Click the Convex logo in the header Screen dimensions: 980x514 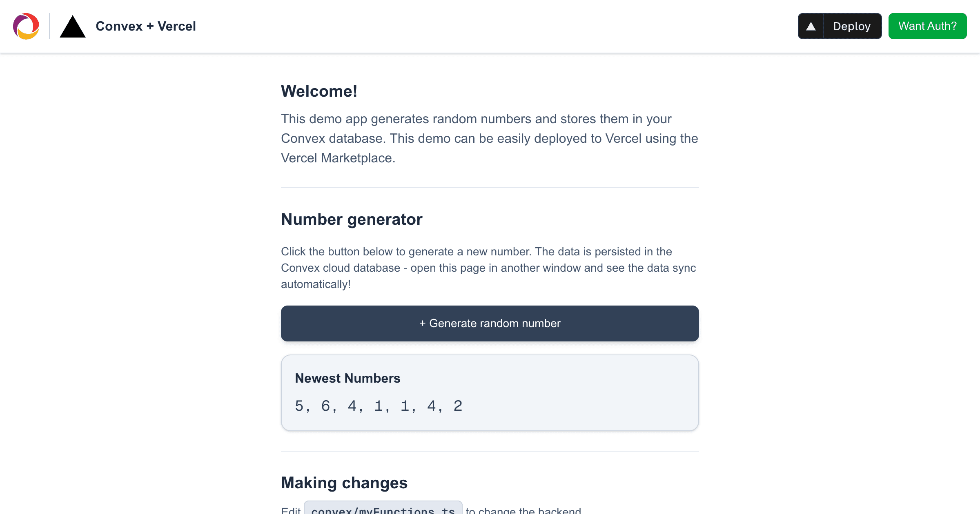26,26
